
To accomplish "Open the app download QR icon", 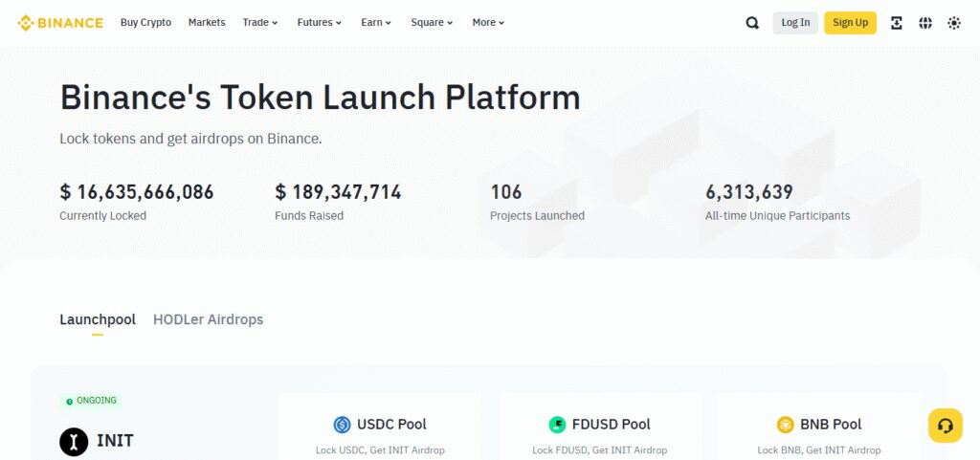I will tap(896, 23).
